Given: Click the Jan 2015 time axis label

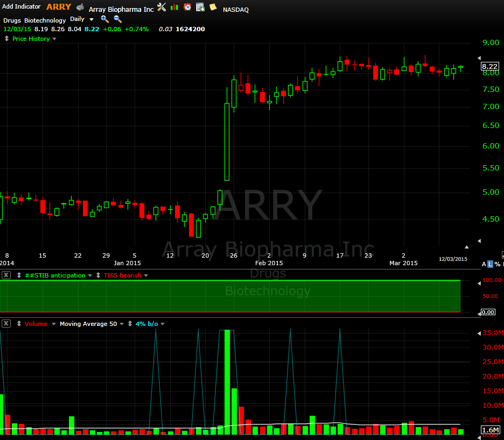Looking at the screenshot, I should point(127,262).
